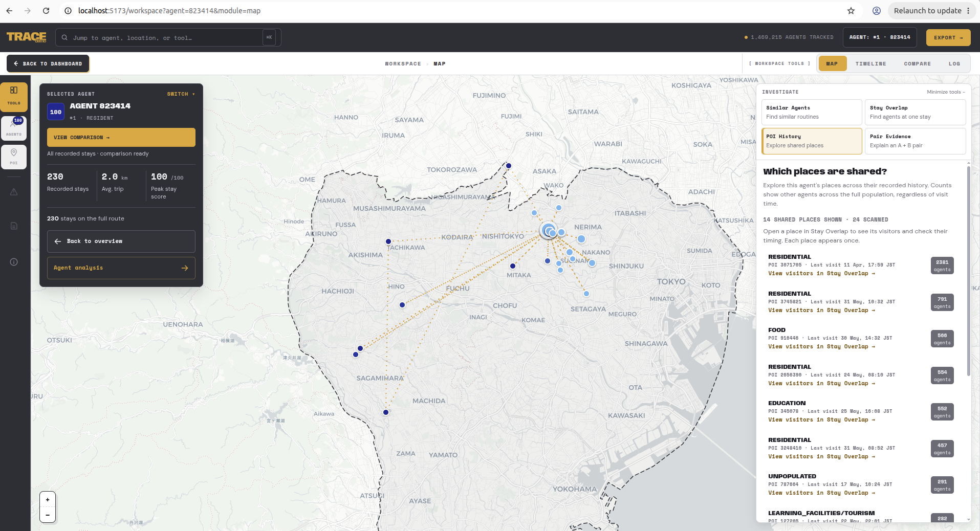The image size is (980, 531).
Task: Click the info circle sidebar icon
Action: pos(14,262)
